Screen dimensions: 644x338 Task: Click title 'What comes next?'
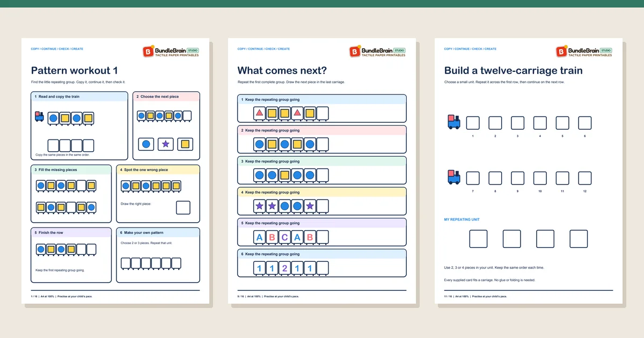(282, 70)
